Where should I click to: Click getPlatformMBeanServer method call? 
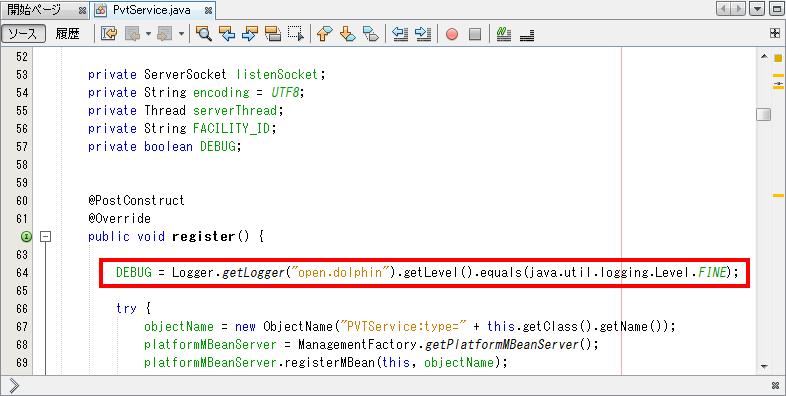coord(502,344)
